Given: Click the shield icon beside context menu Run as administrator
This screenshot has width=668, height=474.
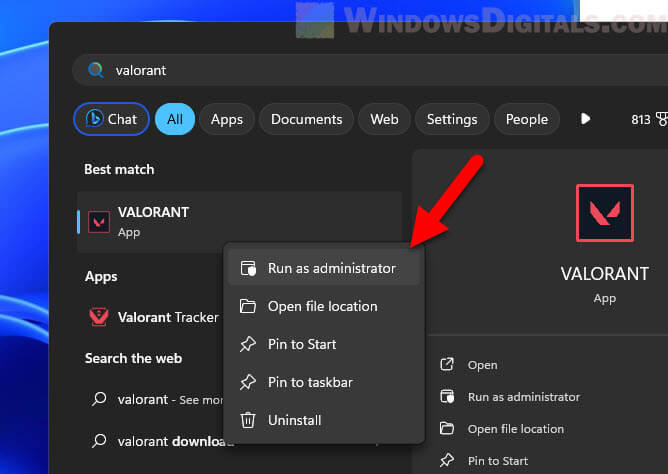Looking at the screenshot, I should [248, 268].
